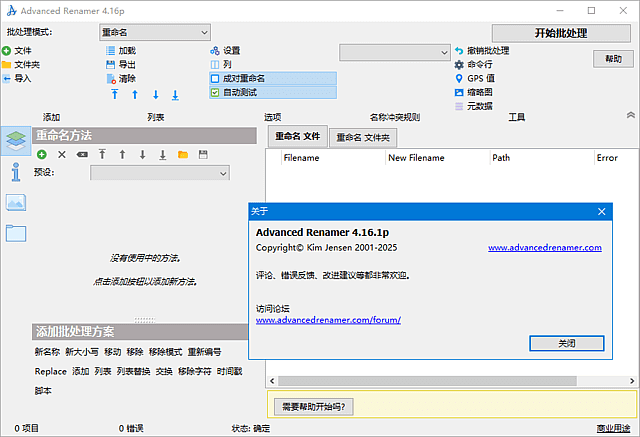Click the save preset floppy disk icon

[x=204, y=155]
